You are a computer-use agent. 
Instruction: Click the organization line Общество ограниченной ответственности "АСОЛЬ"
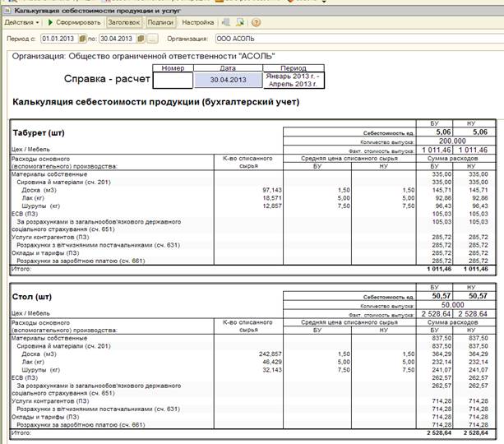(x=143, y=56)
